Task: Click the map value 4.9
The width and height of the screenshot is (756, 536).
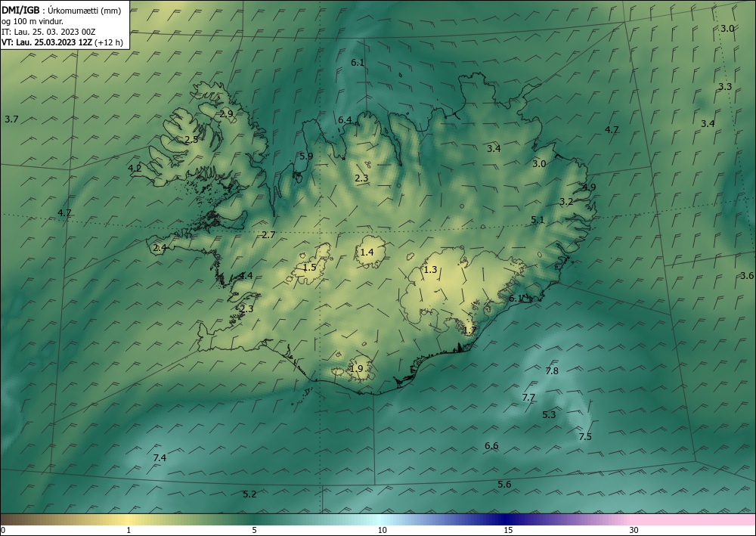Action: pos(589,187)
